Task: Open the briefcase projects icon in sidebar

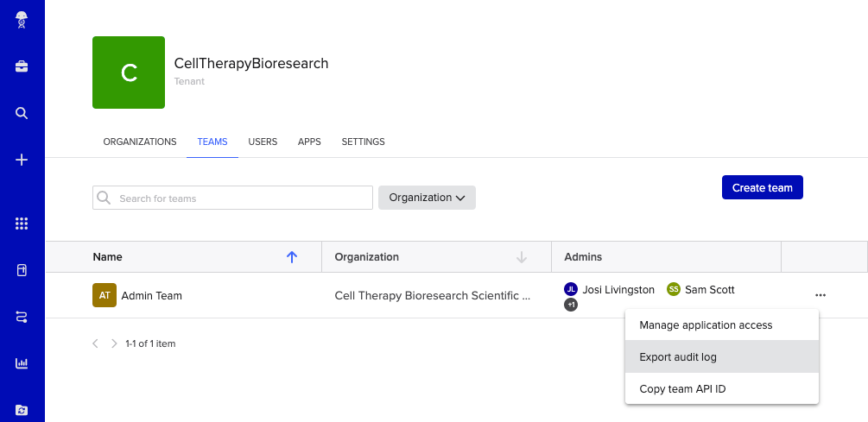Action: pos(22,66)
